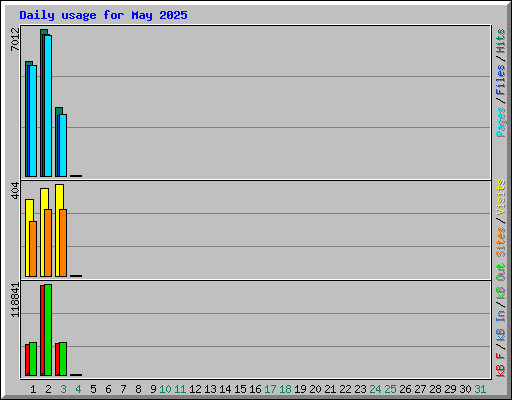Click the 'Visits' legend label
The image size is (512, 400).
500,197
